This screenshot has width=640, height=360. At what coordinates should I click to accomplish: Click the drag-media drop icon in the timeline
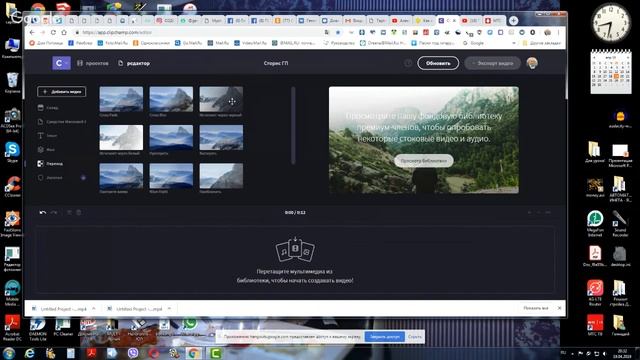coord(295,249)
